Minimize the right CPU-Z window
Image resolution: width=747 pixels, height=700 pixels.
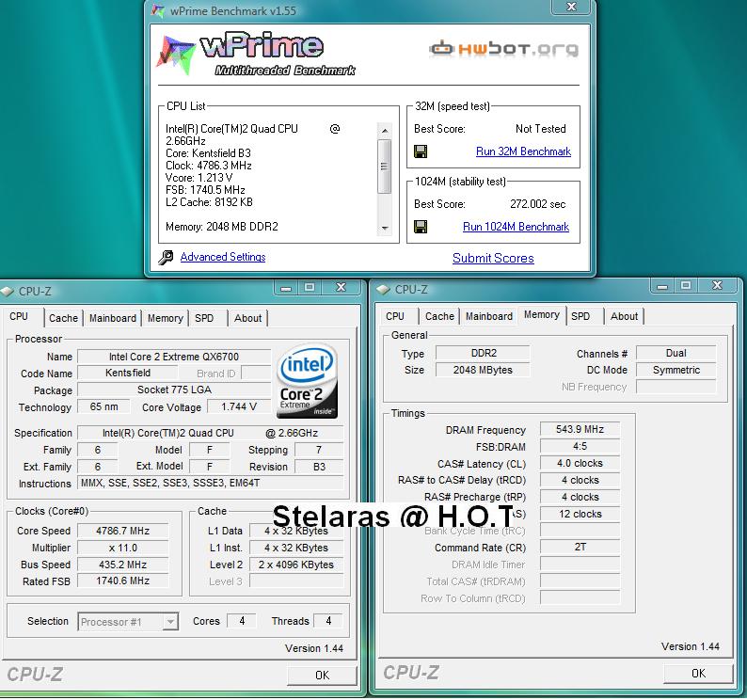[x=662, y=286]
